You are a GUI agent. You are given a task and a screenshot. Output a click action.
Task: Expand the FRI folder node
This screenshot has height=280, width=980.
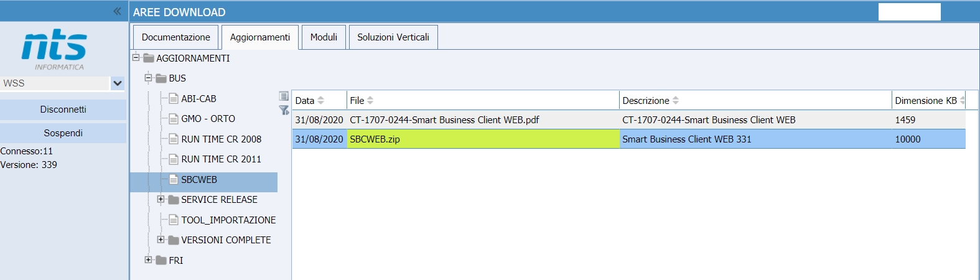click(148, 260)
